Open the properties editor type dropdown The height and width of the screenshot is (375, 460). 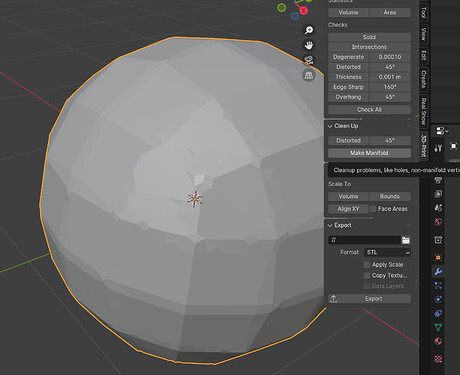click(442, 131)
